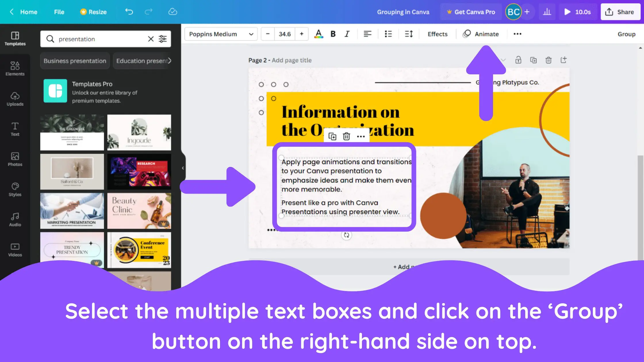This screenshot has width=644, height=362.
Task: Open line spacing settings
Action: 409,34
